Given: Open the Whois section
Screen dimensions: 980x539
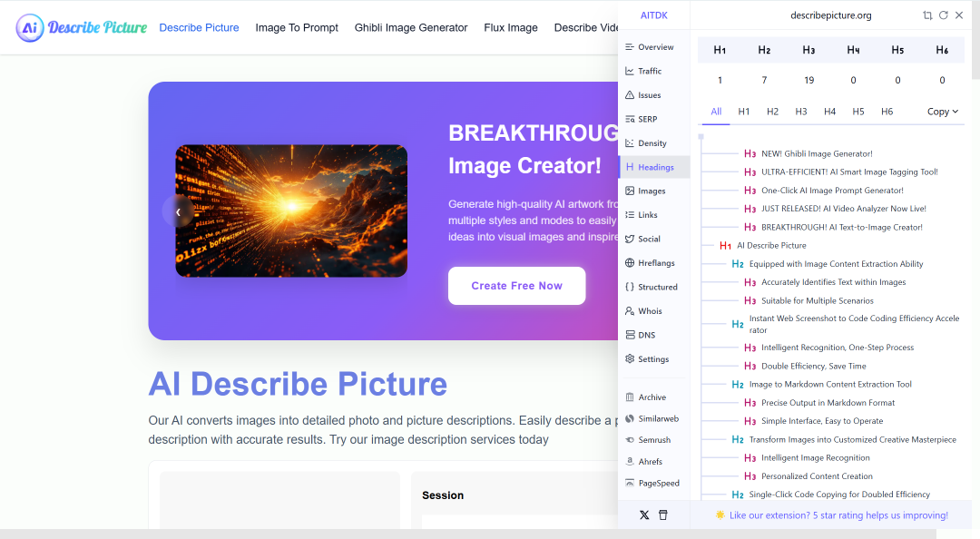Looking at the screenshot, I should click(x=653, y=310).
